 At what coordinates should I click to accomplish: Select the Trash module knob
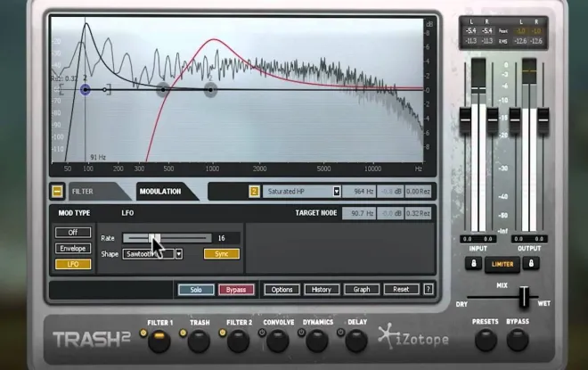coord(199,341)
